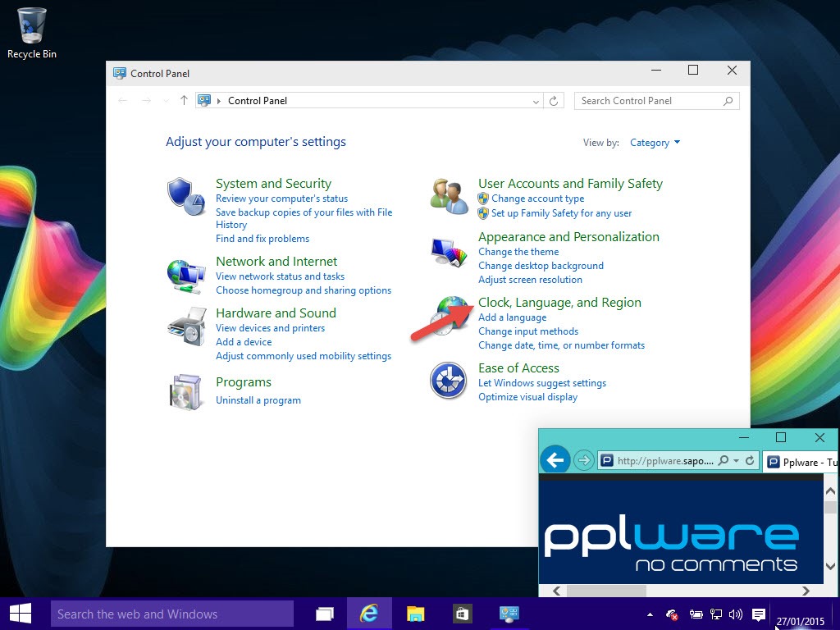This screenshot has width=840, height=630.
Task: Open the User Accounts people icon
Action: pyautogui.click(x=449, y=197)
